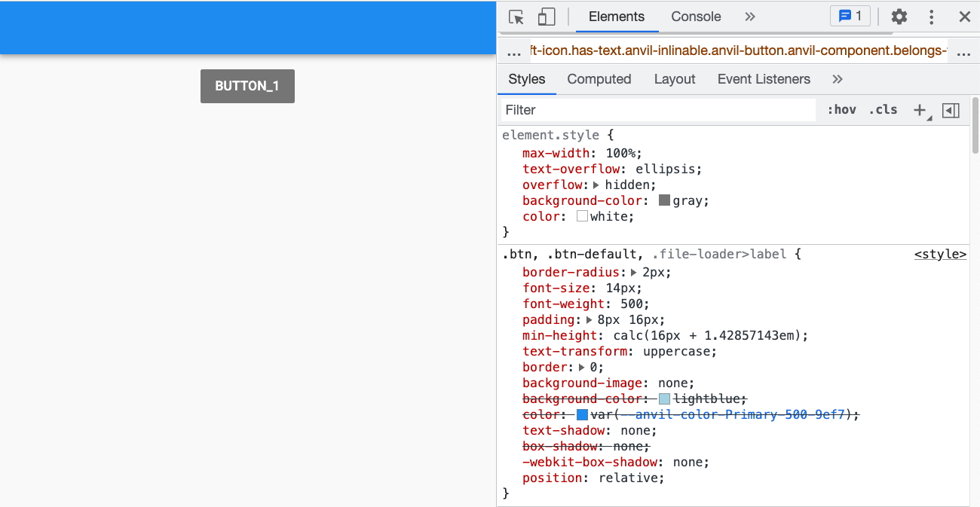
Task: Open the <style> source link
Action: [940, 255]
